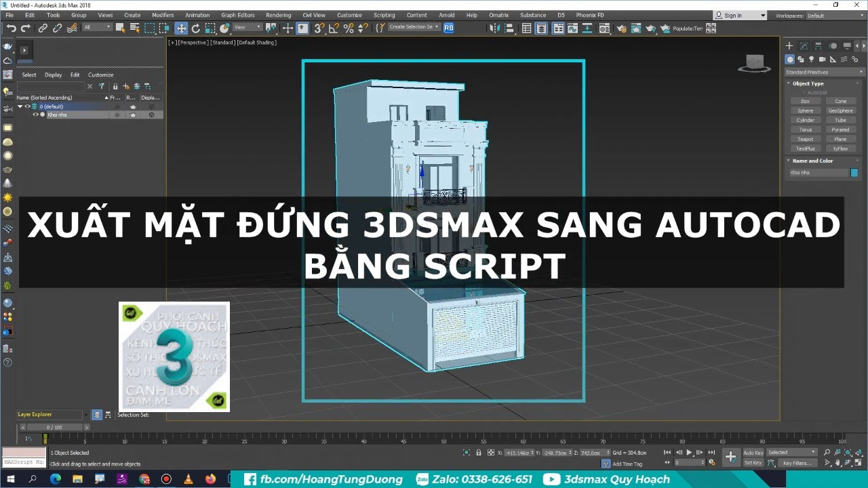Click the Sphere primitive button

805,110
